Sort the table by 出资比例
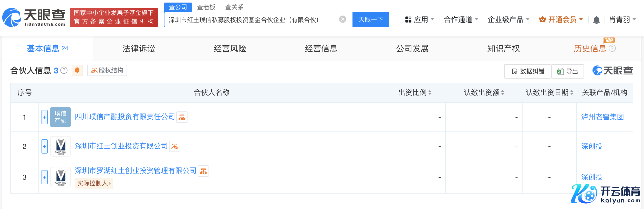The image size is (644, 209). pos(430,93)
